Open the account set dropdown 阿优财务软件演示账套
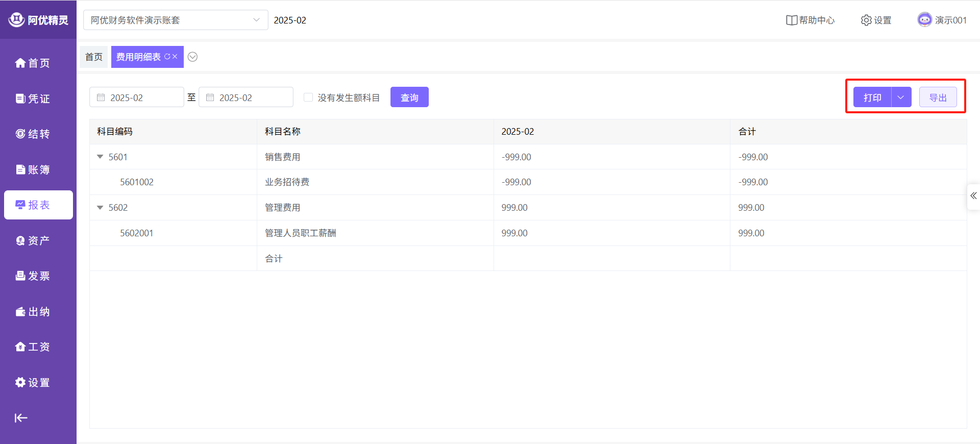The image size is (980, 444). coord(175,20)
